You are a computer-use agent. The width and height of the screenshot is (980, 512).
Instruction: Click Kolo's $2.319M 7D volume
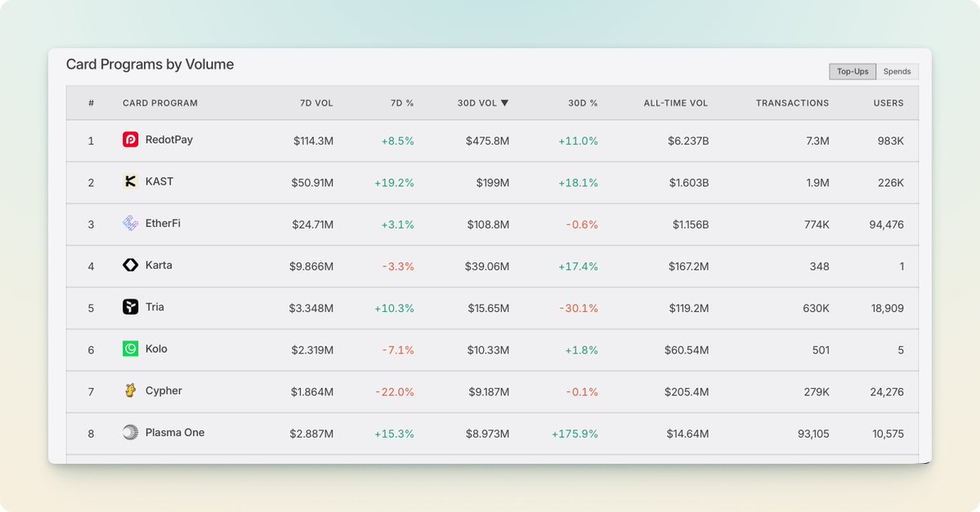(x=312, y=350)
